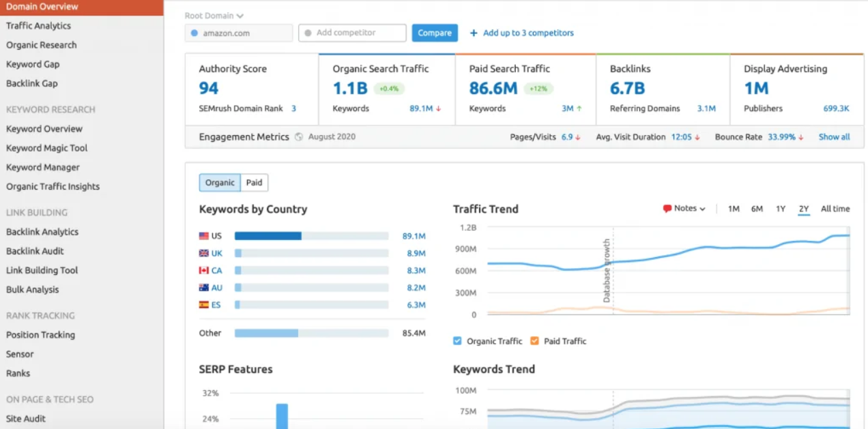Select the 1M time range
The width and height of the screenshot is (868, 429).
coord(734,209)
